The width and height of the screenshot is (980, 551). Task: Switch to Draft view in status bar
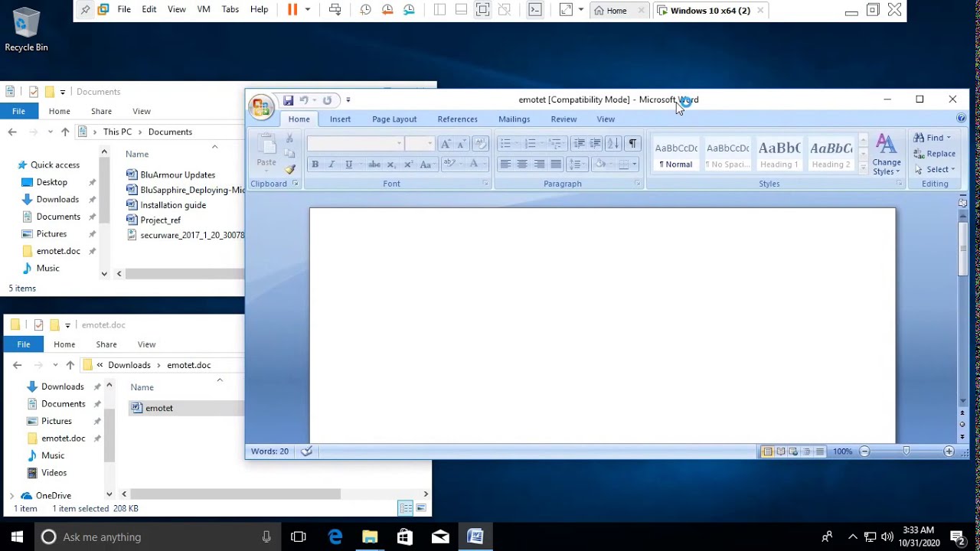819,452
